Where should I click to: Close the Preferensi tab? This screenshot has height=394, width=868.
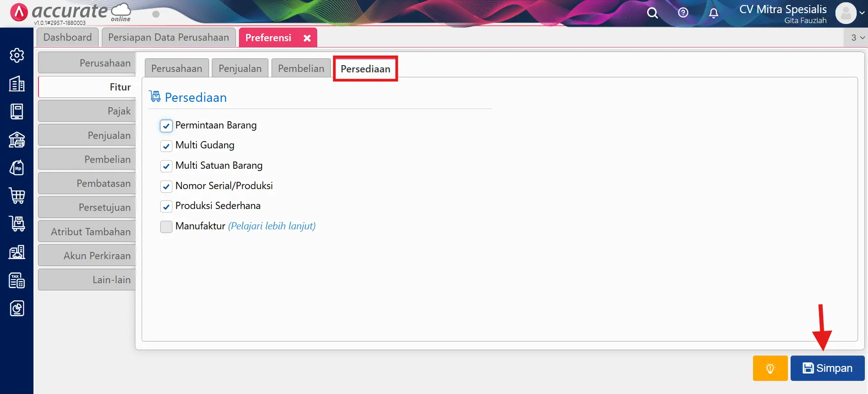pos(307,38)
